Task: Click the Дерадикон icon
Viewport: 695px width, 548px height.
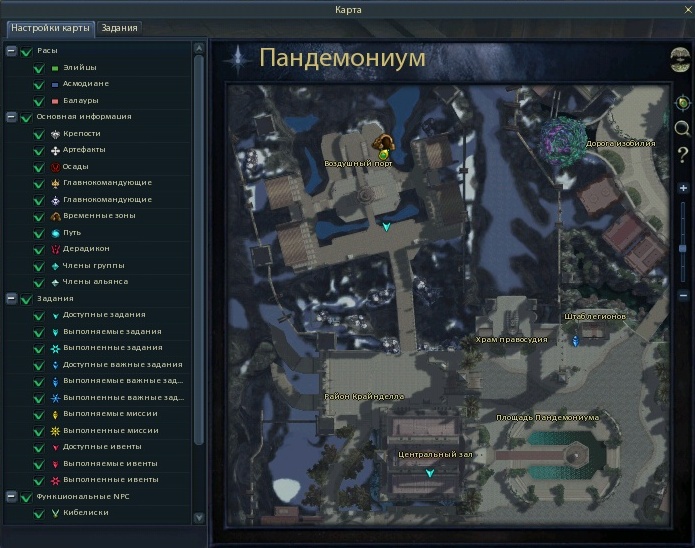Action: click(x=55, y=250)
